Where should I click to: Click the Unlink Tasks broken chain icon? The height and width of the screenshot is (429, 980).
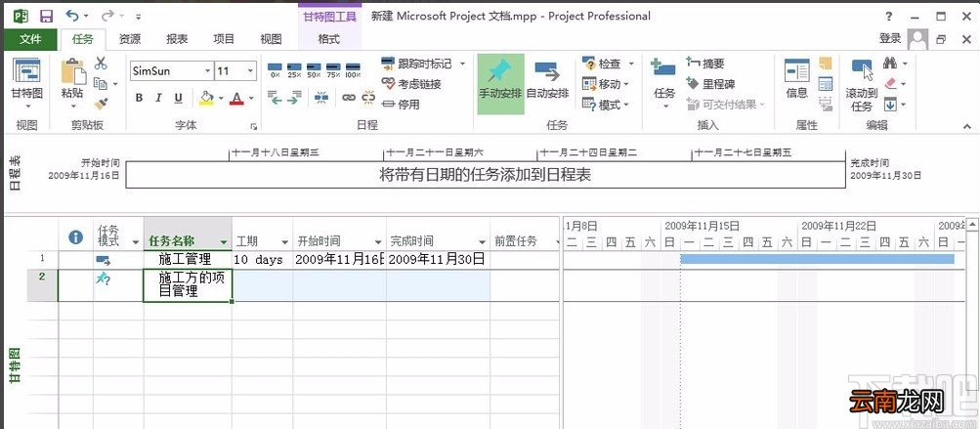(x=368, y=97)
